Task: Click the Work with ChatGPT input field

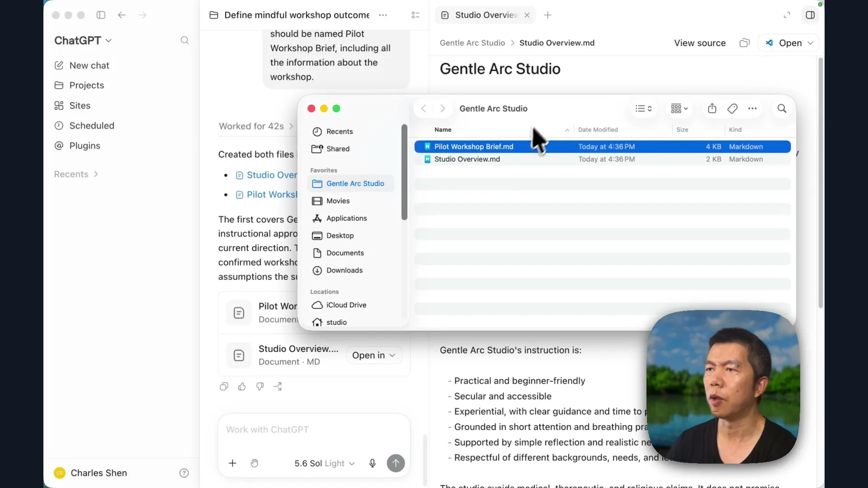Action: tap(314, 430)
